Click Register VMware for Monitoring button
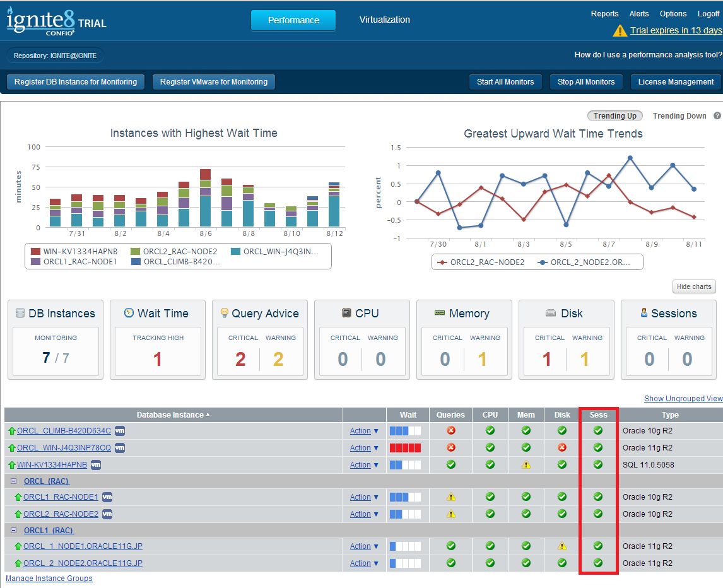This screenshot has width=723, height=588. click(213, 81)
